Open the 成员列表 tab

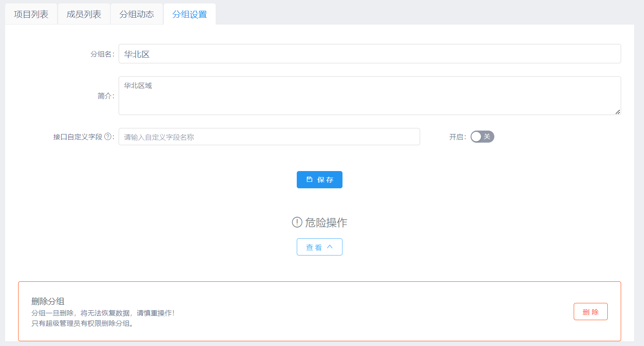click(x=84, y=14)
